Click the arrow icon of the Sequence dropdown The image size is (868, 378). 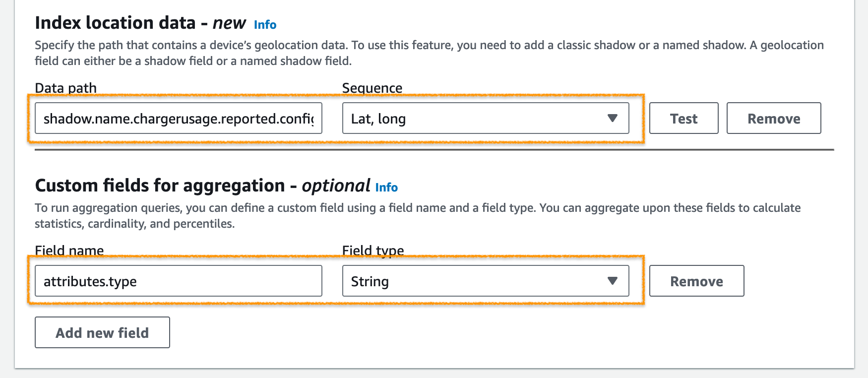[613, 119]
